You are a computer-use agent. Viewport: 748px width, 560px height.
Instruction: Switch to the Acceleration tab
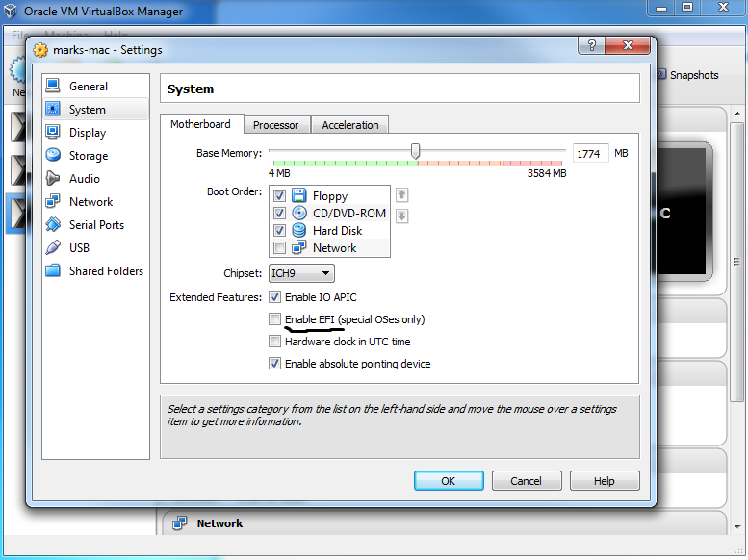pyautogui.click(x=350, y=125)
